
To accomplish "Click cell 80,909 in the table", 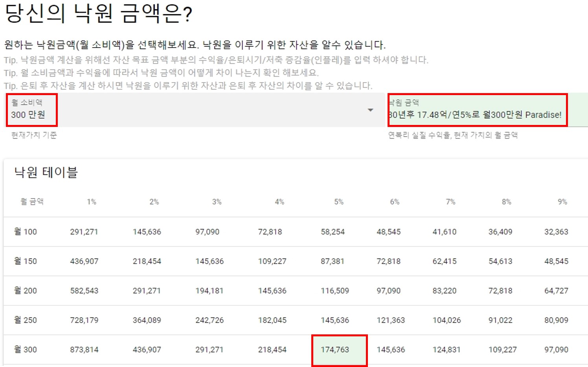I will pos(556,320).
